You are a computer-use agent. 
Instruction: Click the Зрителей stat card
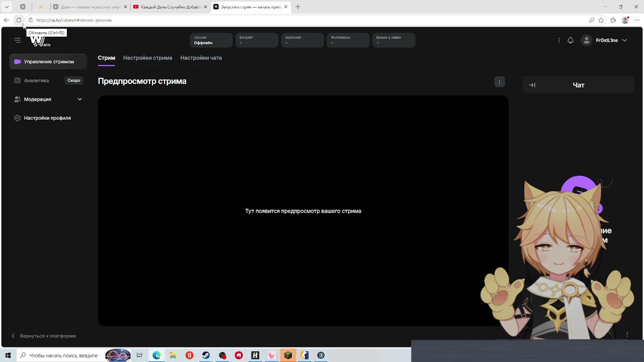point(302,40)
